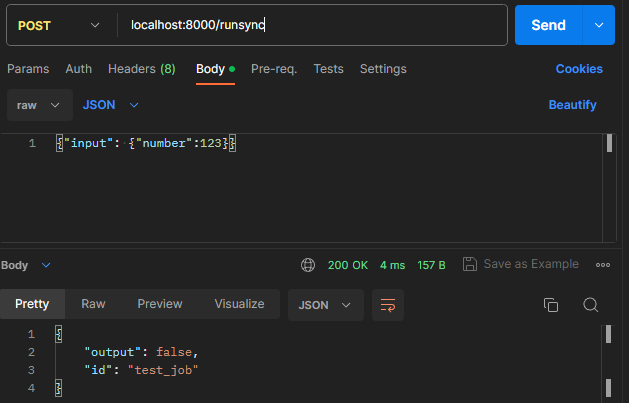Screen dimensions: 629x403
Task: Open the Headers (8) tab
Action: tap(141, 69)
